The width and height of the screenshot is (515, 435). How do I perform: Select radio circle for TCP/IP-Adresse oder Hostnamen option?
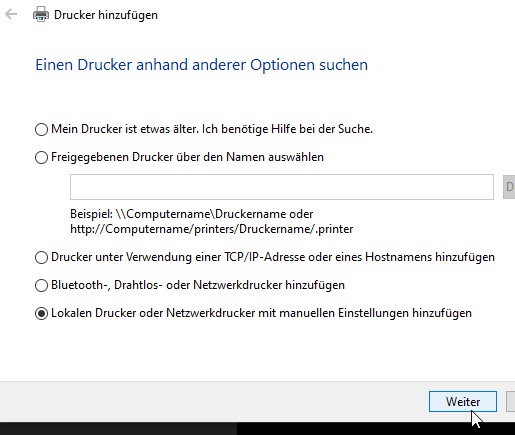tap(41, 257)
